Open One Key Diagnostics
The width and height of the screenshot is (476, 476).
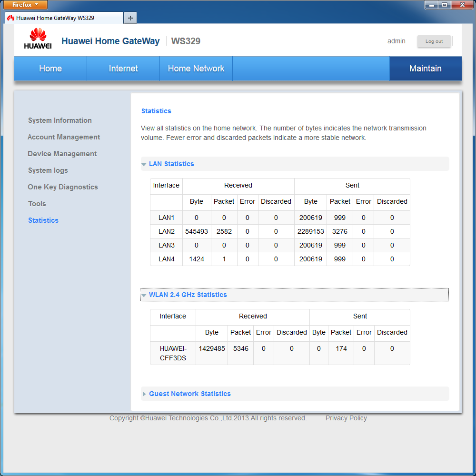63,187
